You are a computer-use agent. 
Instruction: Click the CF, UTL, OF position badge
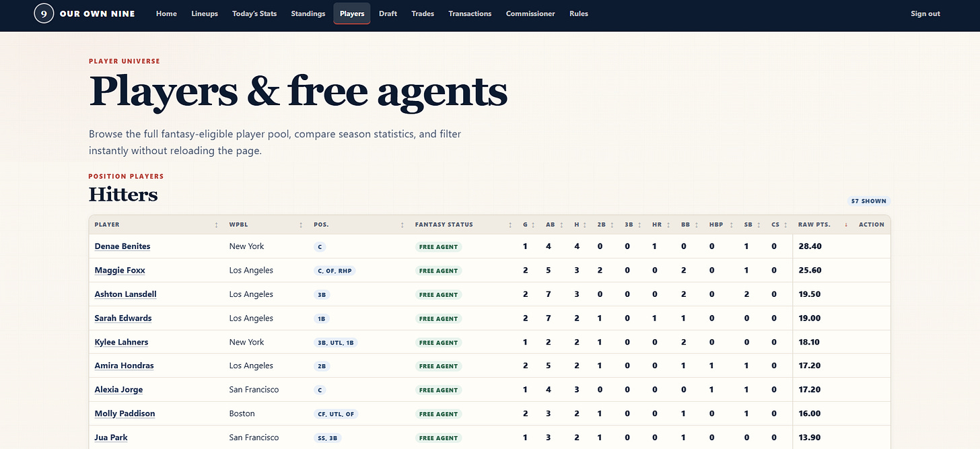[335, 414]
